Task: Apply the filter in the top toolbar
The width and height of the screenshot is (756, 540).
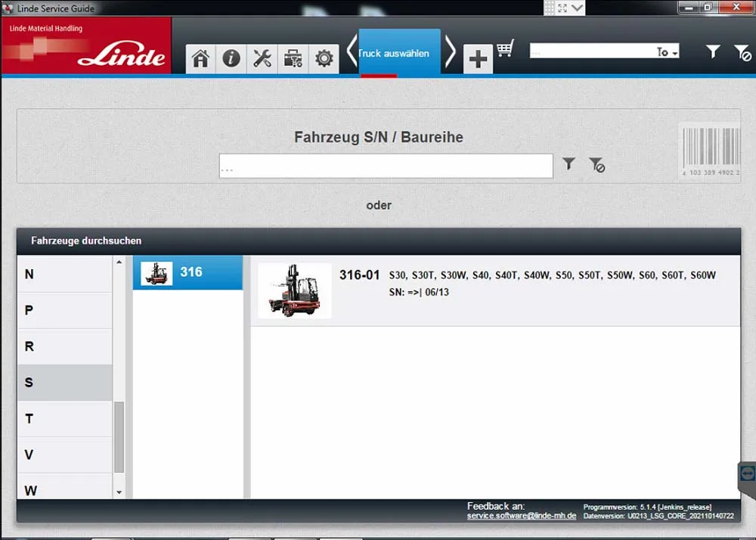Action: (x=713, y=51)
